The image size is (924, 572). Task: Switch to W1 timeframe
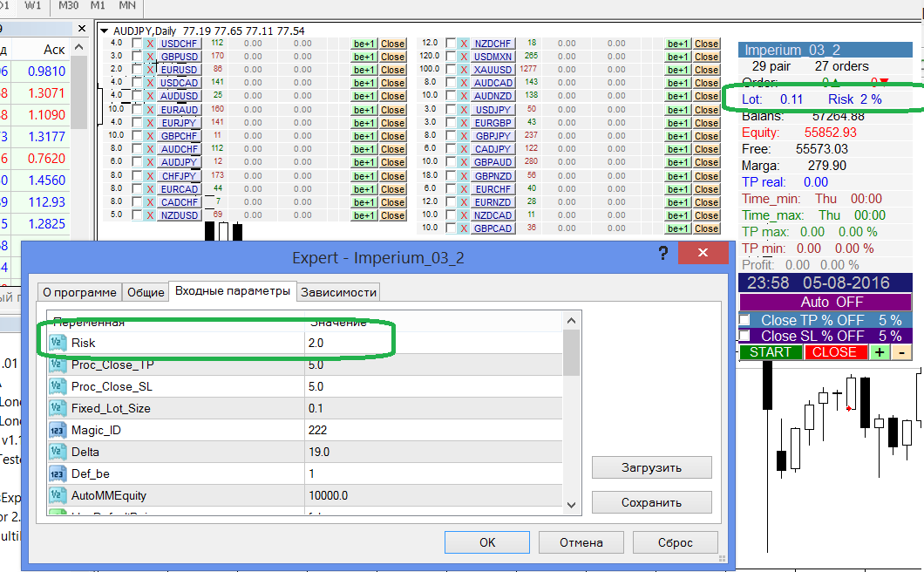point(33,5)
